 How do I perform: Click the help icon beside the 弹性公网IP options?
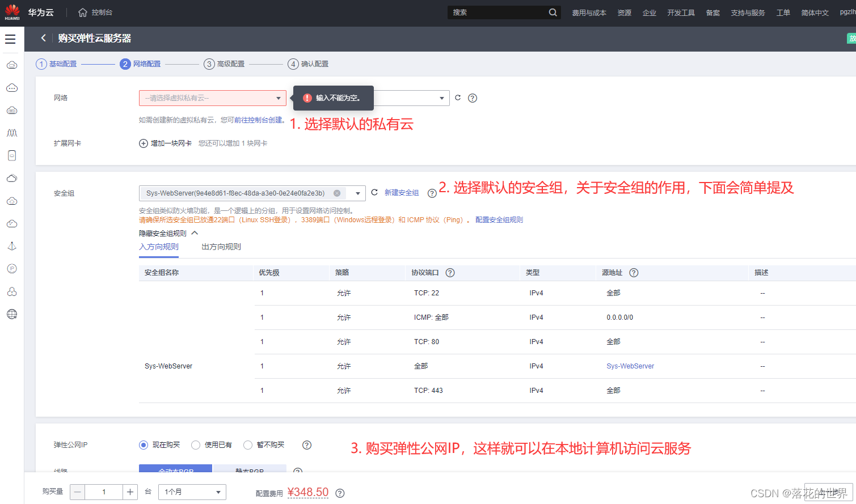[307, 445]
